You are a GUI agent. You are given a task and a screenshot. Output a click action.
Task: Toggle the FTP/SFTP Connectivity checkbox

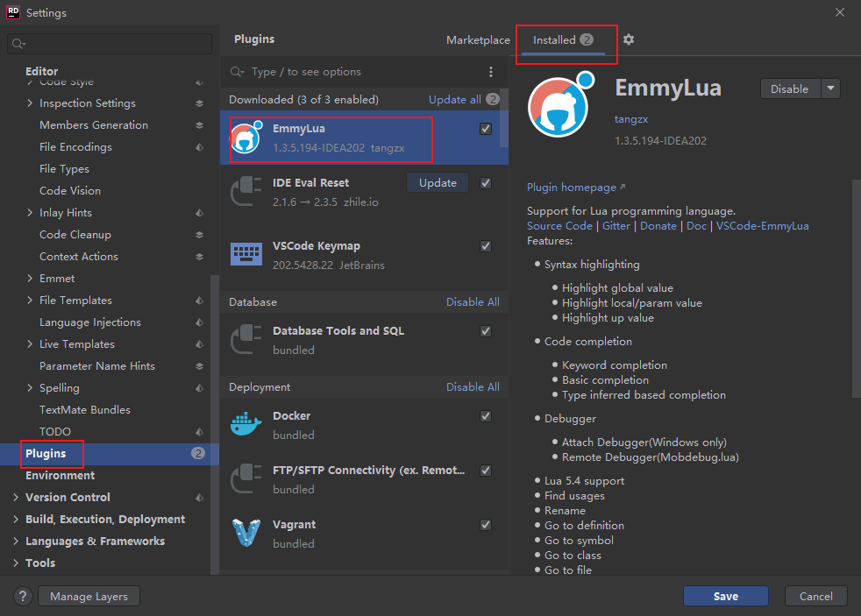tap(486, 471)
